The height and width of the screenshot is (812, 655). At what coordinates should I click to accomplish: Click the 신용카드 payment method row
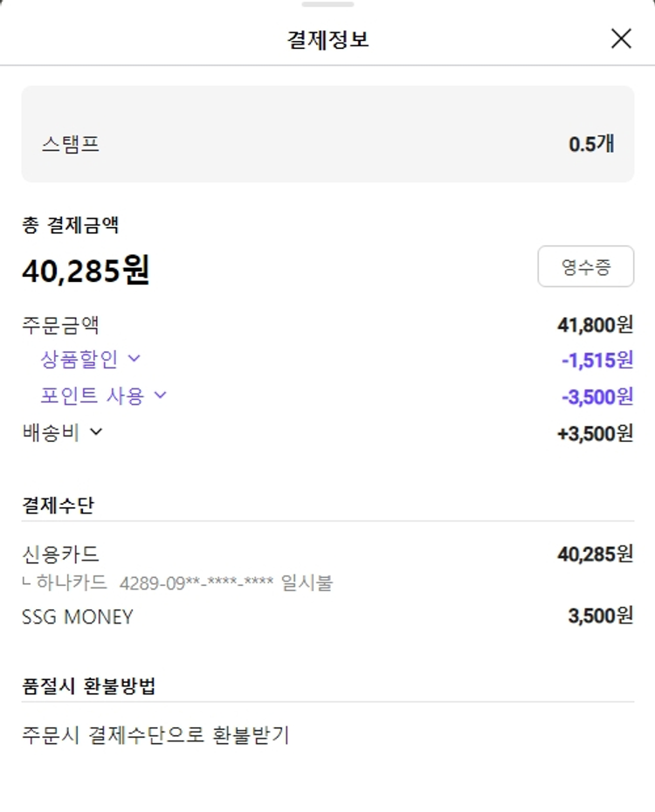click(x=60, y=554)
